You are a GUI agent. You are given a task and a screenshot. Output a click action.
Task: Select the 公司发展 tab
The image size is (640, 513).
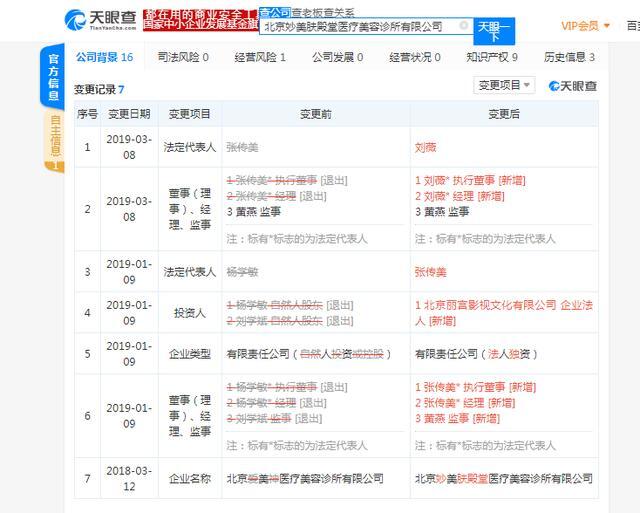pyautogui.click(x=336, y=57)
